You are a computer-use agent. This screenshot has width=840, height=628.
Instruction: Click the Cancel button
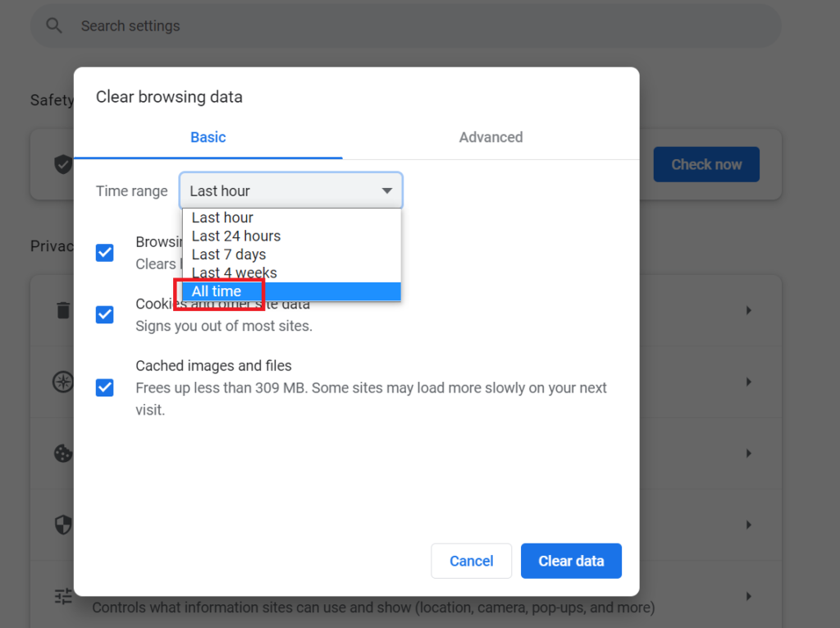[x=471, y=562]
